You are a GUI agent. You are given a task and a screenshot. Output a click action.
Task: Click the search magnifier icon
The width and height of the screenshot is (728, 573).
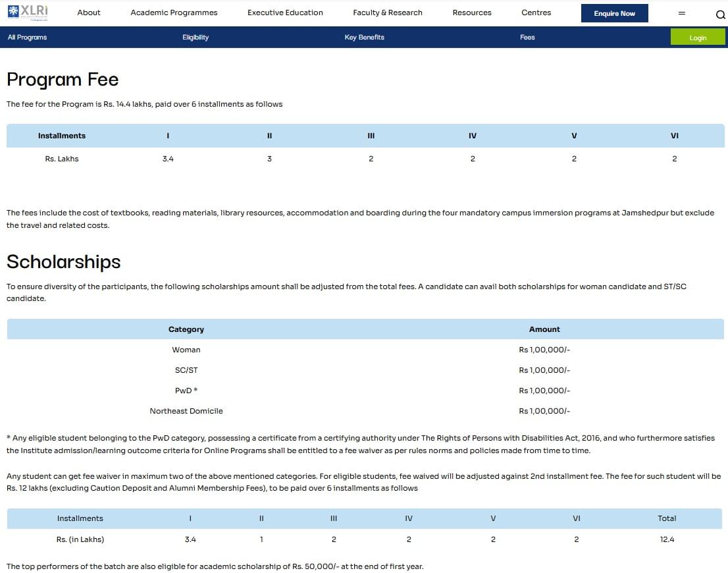(x=720, y=14)
